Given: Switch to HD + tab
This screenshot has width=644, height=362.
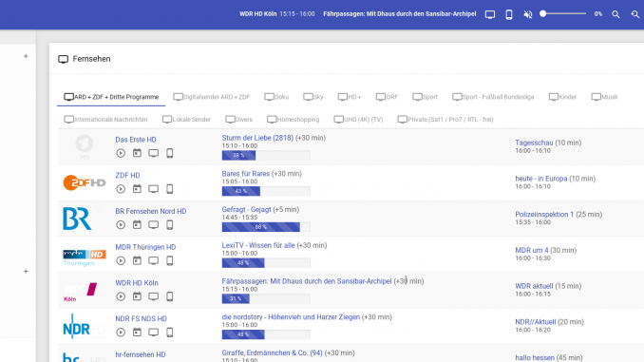Looking at the screenshot, I should coord(350,97).
